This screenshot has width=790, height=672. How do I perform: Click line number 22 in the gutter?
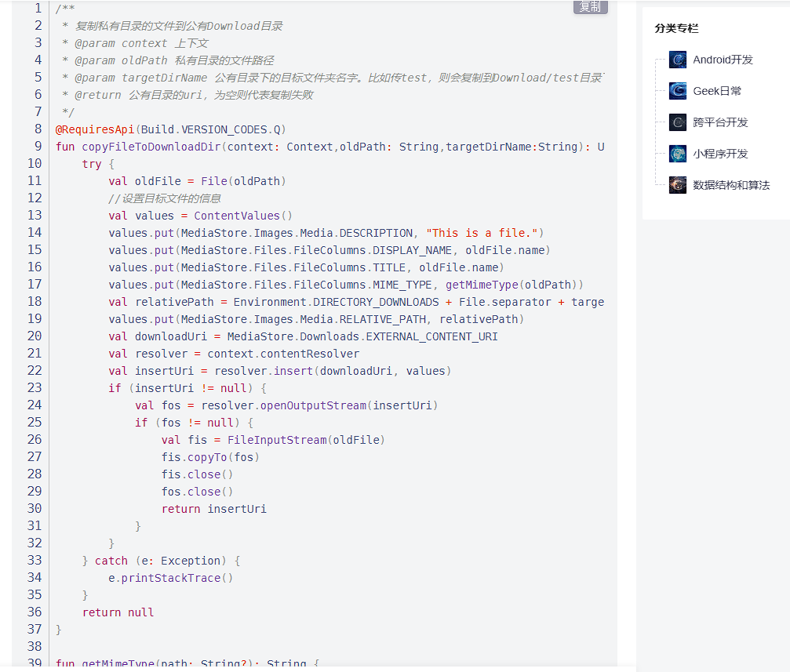[35, 371]
